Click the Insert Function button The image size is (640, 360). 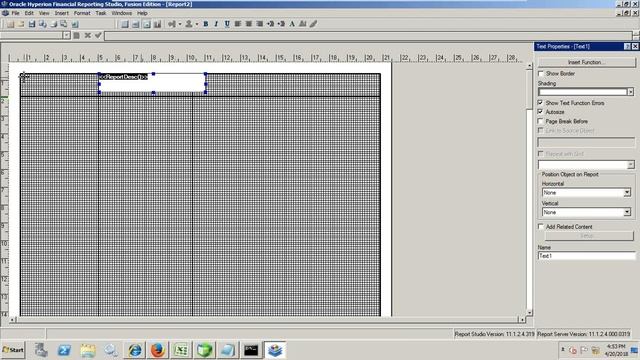click(587, 62)
